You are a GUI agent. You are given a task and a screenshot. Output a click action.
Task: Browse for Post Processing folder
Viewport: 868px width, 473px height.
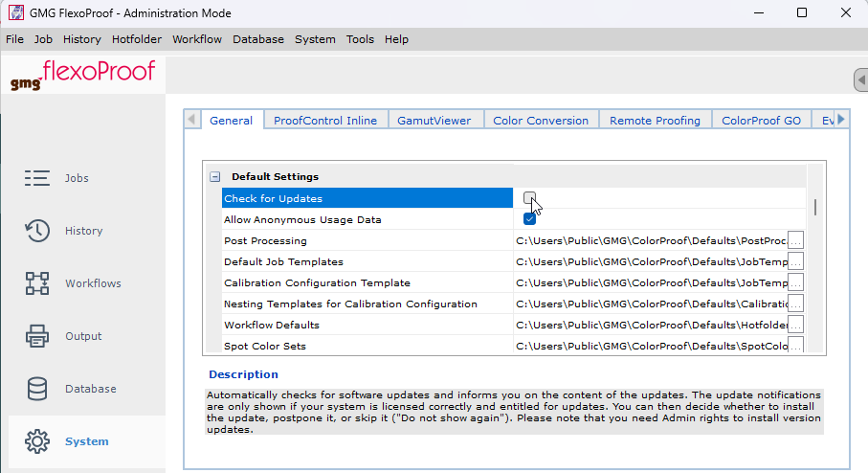point(795,240)
